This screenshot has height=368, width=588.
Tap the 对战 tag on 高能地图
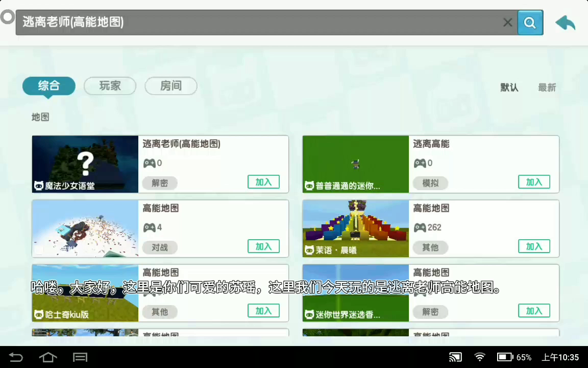[160, 247]
